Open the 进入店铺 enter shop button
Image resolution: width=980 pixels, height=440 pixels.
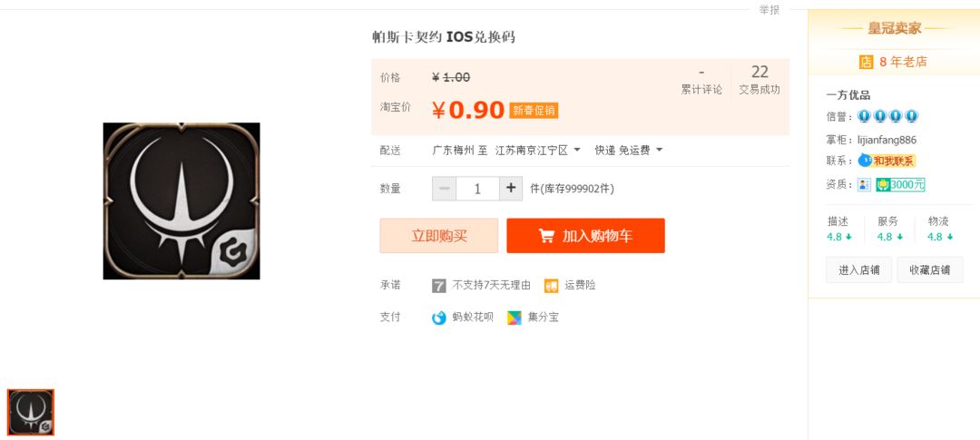coord(858,270)
